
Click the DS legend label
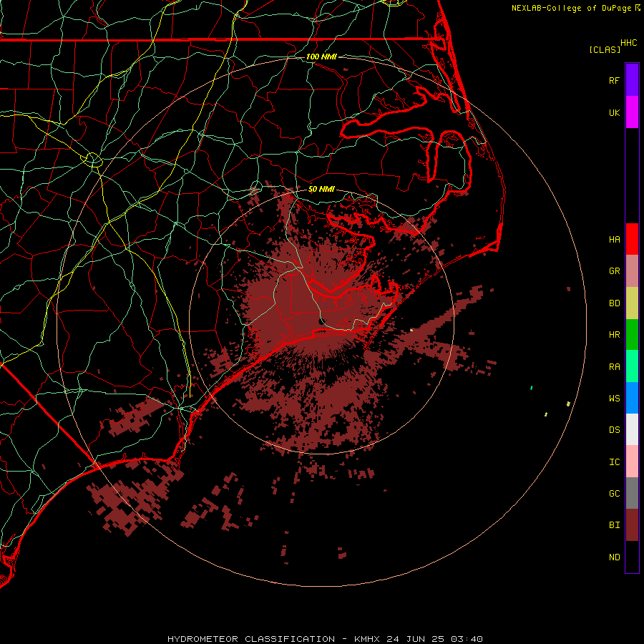click(x=614, y=429)
